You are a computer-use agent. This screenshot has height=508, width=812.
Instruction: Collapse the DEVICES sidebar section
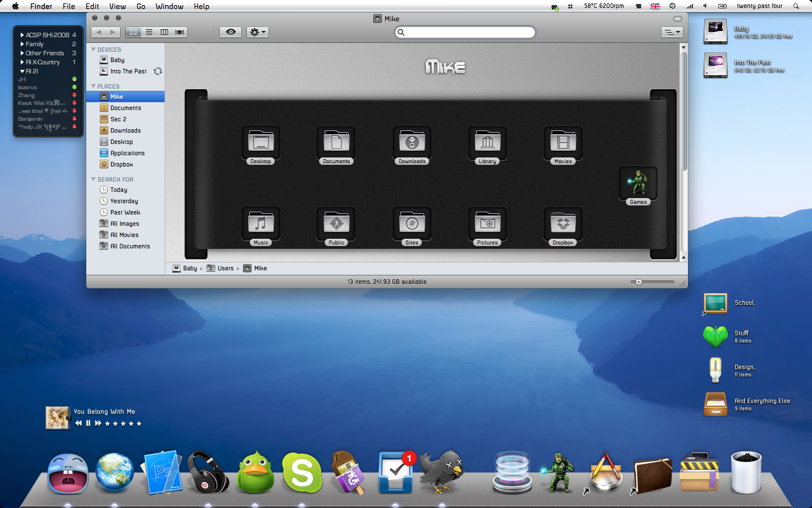click(x=94, y=50)
